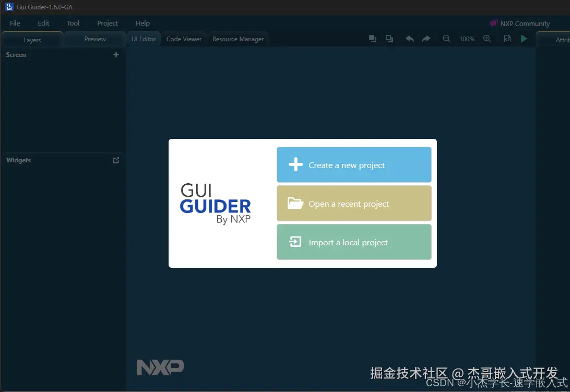Image resolution: width=570 pixels, height=392 pixels.
Task: Select the UI Editor tab
Action: [143, 39]
